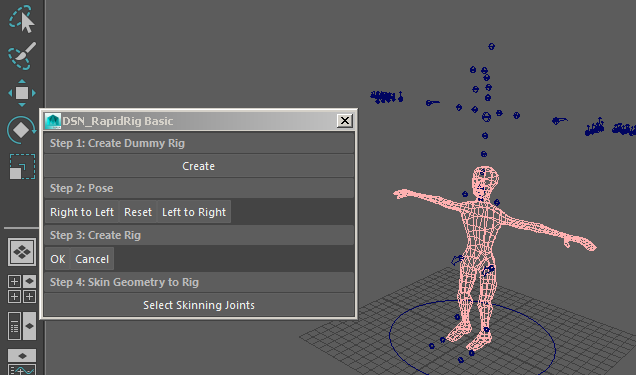Click the 'Step 3: Create Rig' header
636x375 pixels.
click(199, 235)
